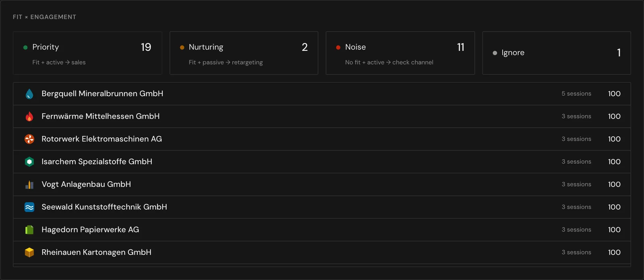Click the blue wave Seewald icon
The width and height of the screenshot is (644, 280).
coord(29,207)
